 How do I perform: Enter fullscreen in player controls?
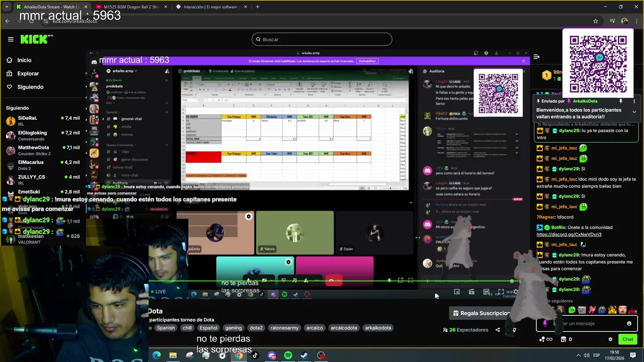[x=501, y=292]
